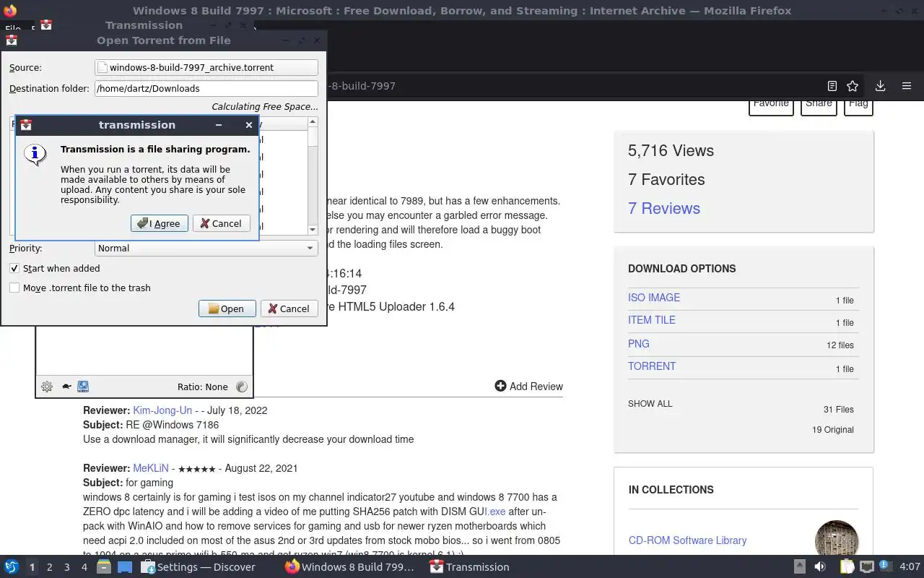Click the Source torrent file chooser
The height and width of the screenshot is (578, 924).
pos(206,67)
